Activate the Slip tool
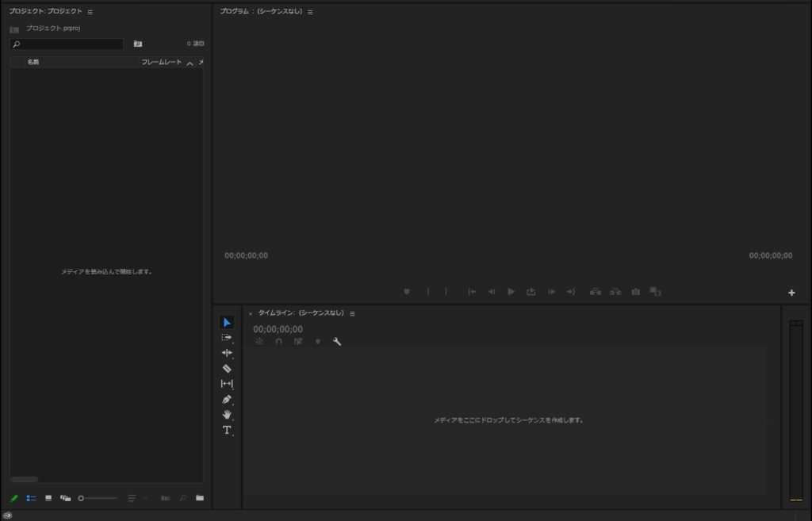 click(227, 384)
